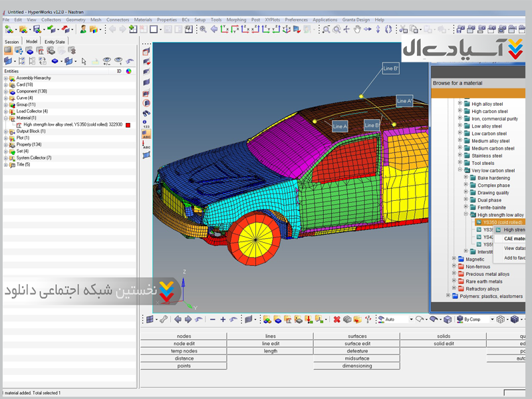Open the Materials menu

(143, 20)
